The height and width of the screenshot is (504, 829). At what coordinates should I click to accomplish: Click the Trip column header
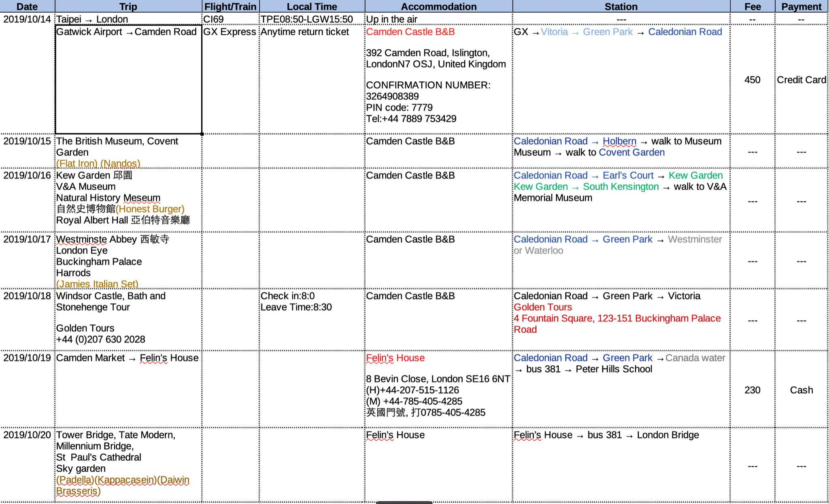pyautogui.click(x=128, y=6)
